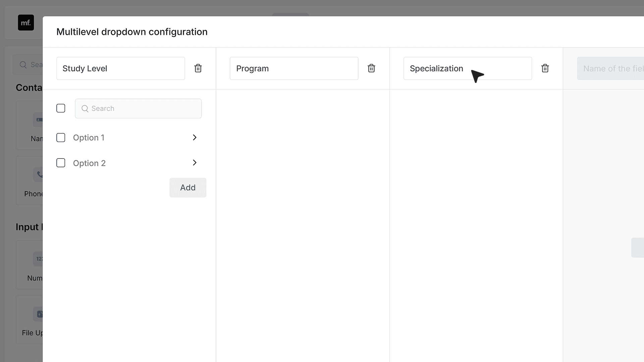Viewport: 644px width, 362px height.
Task: Delete the Program field
Action: point(371,68)
